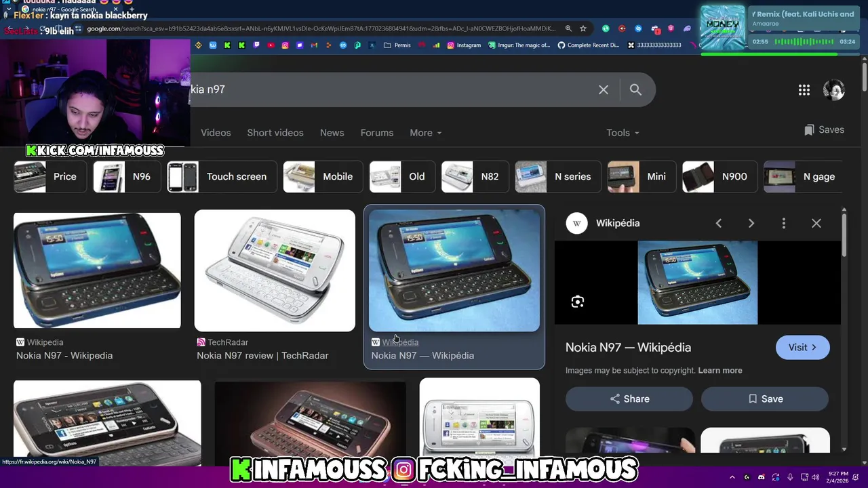This screenshot has height=488, width=868.
Task: Filter images by Price chip
Action: [x=50, y=177]
